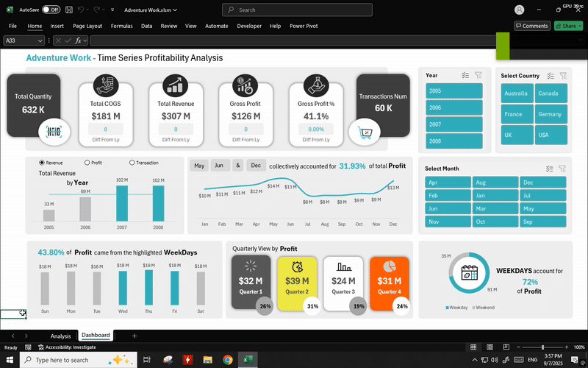The image size is (588, 368).
Task: Select Mar in the month slicer
Action: [495, 208]
